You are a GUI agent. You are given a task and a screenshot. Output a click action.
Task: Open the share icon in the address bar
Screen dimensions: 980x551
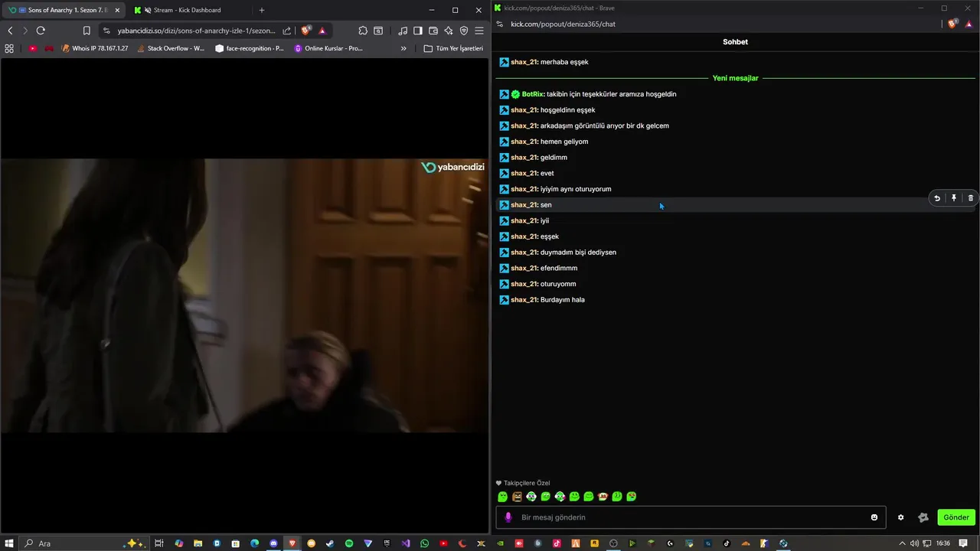287,31
